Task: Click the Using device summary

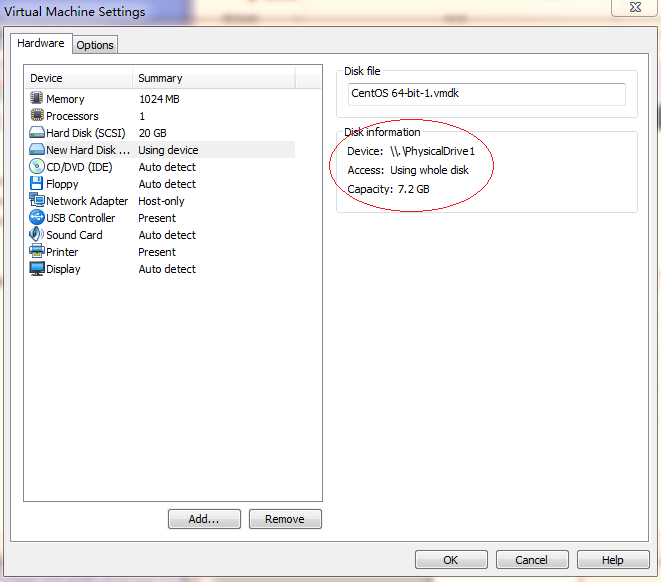Action: [168, 150]
